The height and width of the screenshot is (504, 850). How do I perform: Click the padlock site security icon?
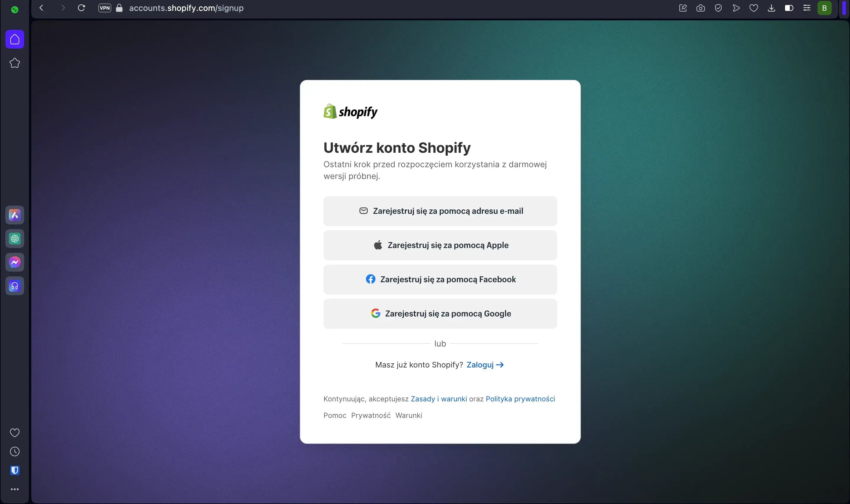pyautogui.click(x=119, y=8)
